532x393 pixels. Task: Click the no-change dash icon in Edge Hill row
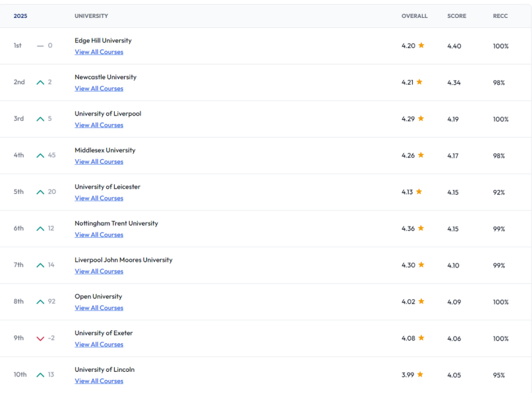tap(40, 46)
